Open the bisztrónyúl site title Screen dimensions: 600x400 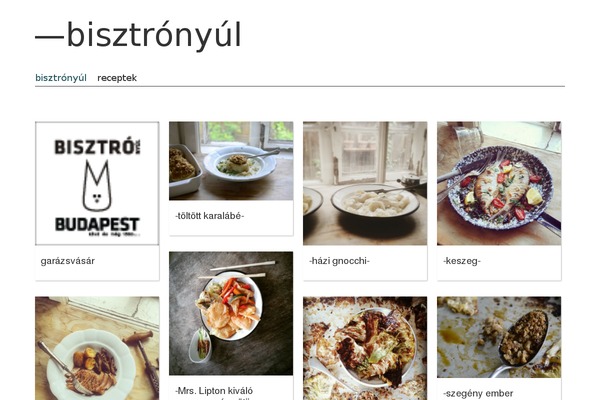click(139, 35)
